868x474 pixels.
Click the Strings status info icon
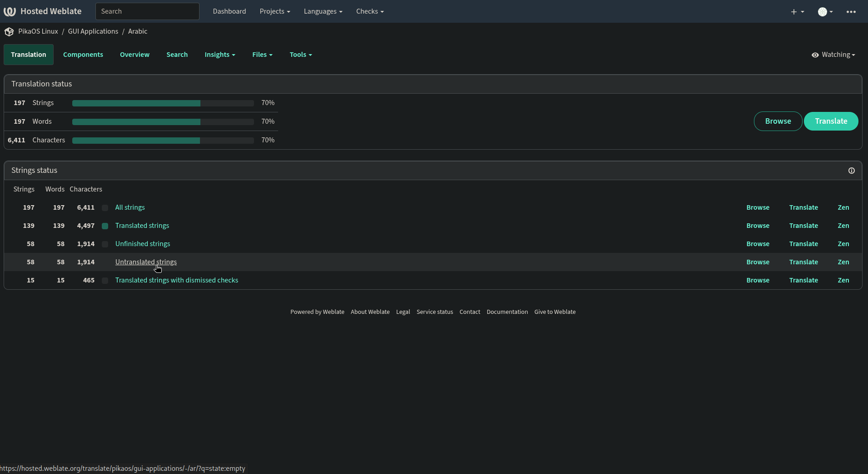(x=852, y=171)
